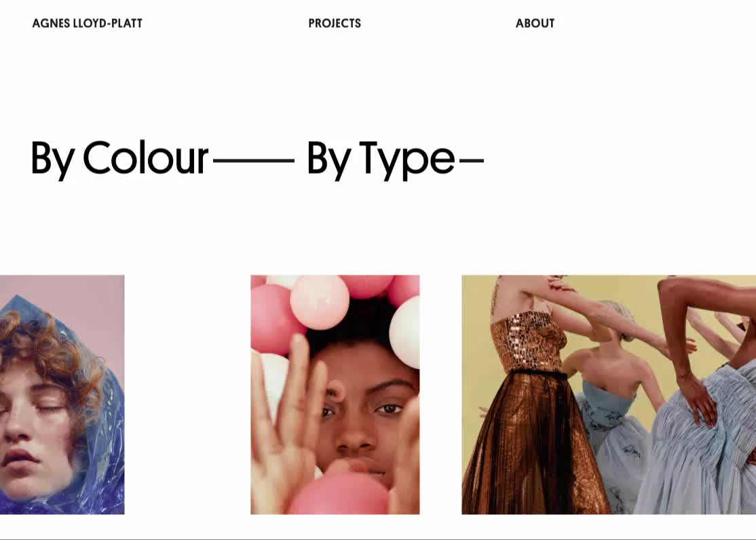Click the large pink balloon under the chin
756x540 pixels.
[340, 494]
